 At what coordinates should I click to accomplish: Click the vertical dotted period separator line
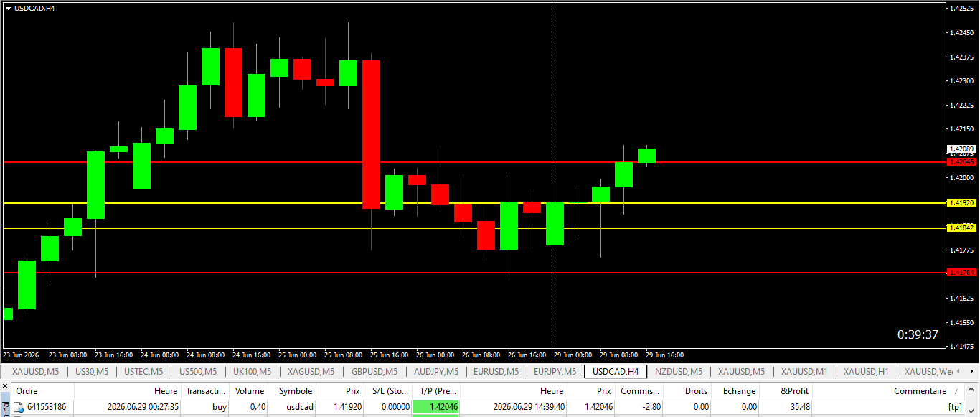[x=555, y=174]
